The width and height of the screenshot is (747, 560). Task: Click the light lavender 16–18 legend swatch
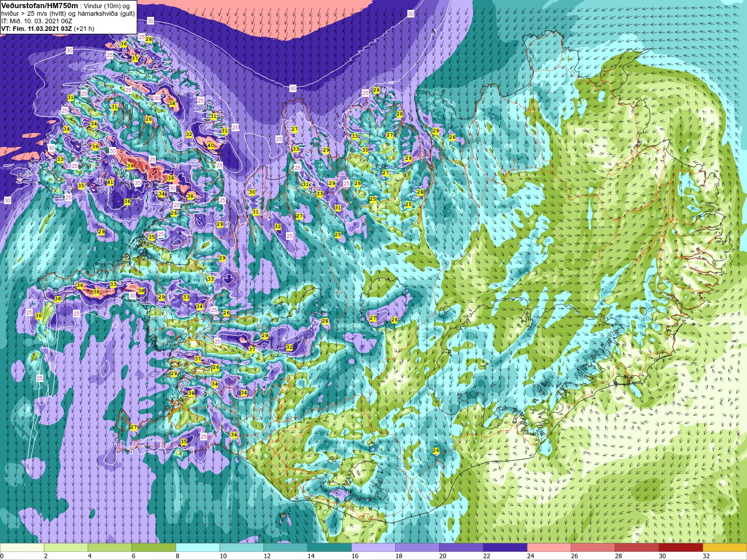click(x=373, y=548)
